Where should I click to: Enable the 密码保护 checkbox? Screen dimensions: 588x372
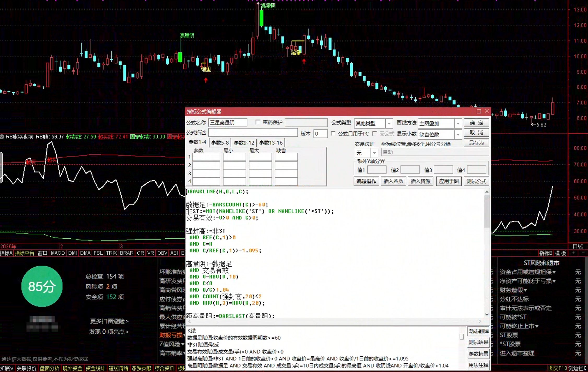tap(258, 122)
